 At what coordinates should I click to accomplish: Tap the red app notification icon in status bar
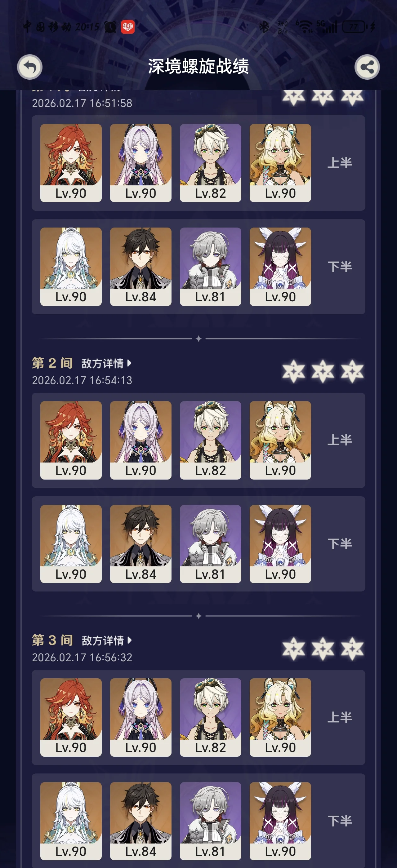[128, 27]
